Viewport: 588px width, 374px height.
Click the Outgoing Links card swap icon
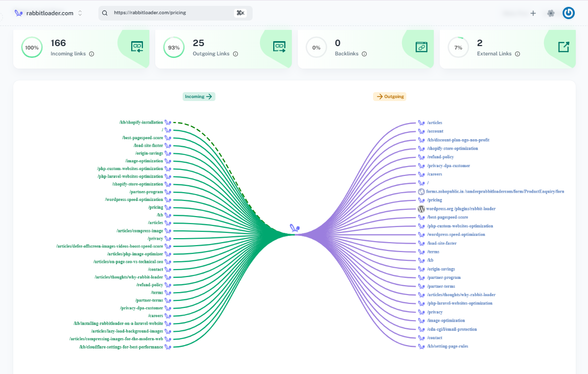click(x=280, y=47)
